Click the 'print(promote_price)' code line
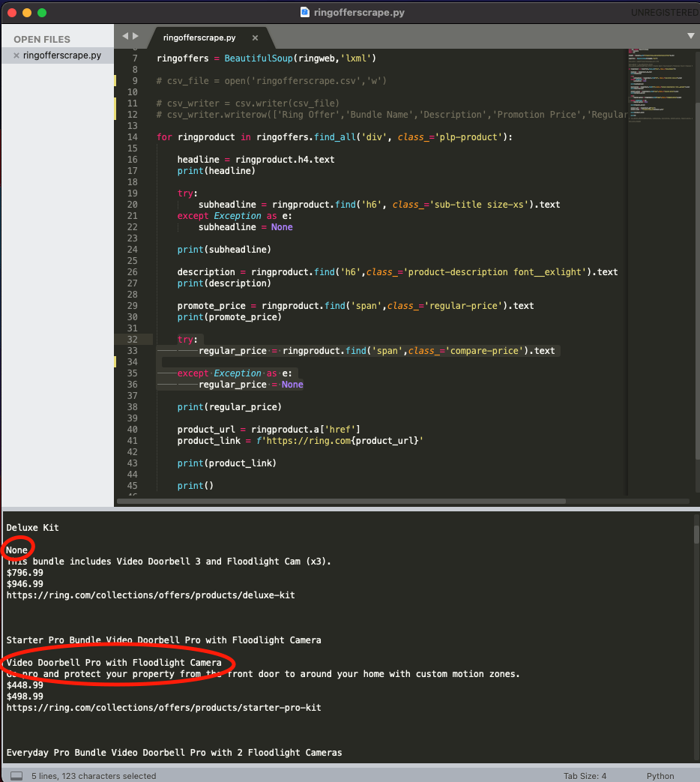Image resolution: width=700 pixels, height=782 pixels. click(229, 317)
